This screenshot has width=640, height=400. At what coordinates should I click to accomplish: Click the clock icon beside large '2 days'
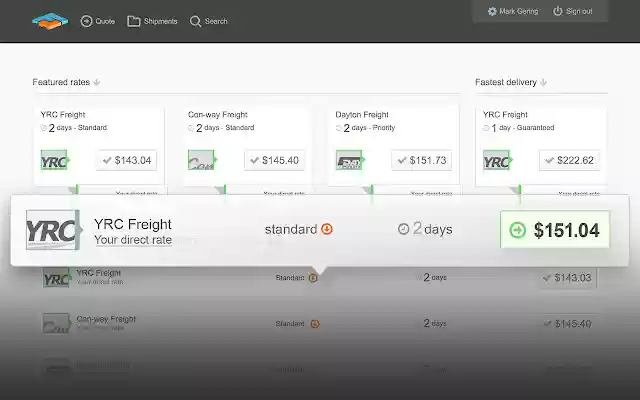[x=403, y=229]
